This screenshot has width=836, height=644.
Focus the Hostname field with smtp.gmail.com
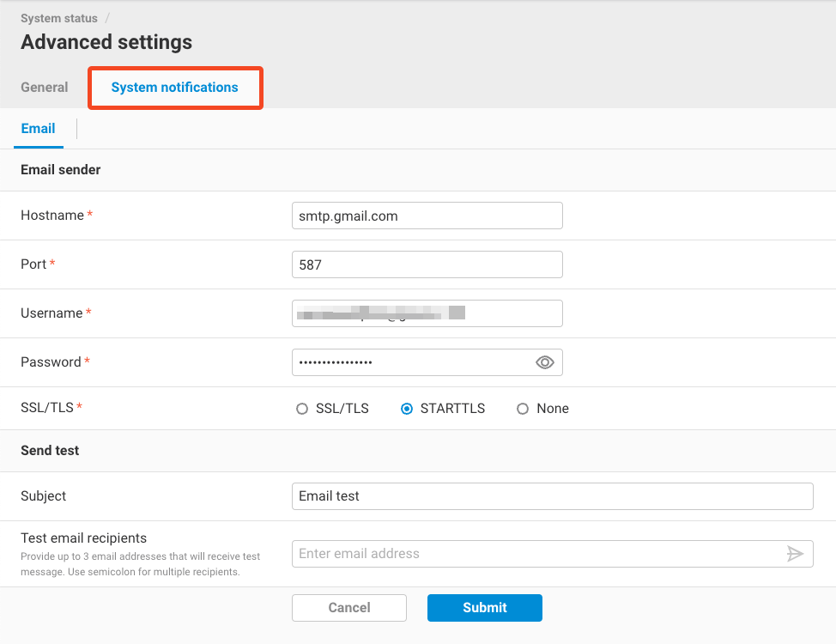[x=427, y=216]
